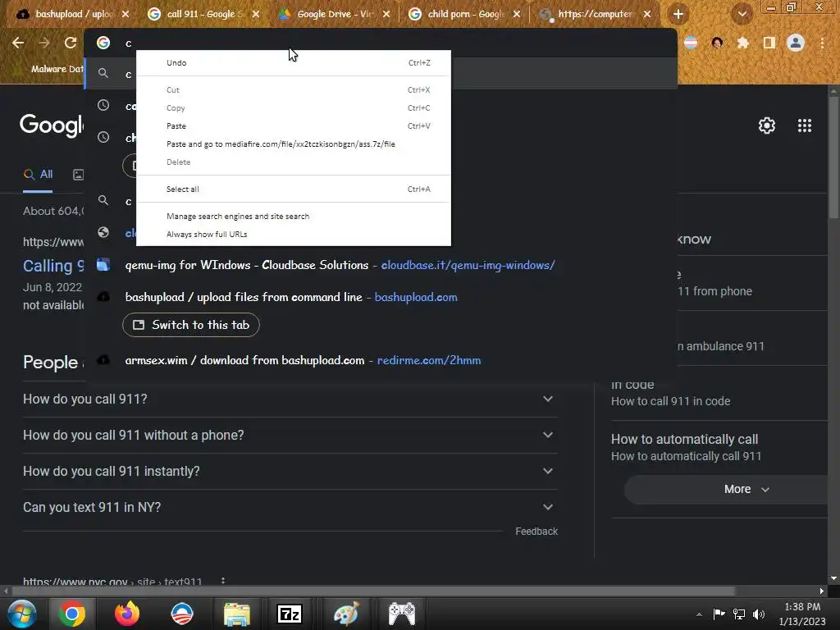840x630 pixels.
Task: Click the Google icon in the address bar
Action: (x=103, y=43)
